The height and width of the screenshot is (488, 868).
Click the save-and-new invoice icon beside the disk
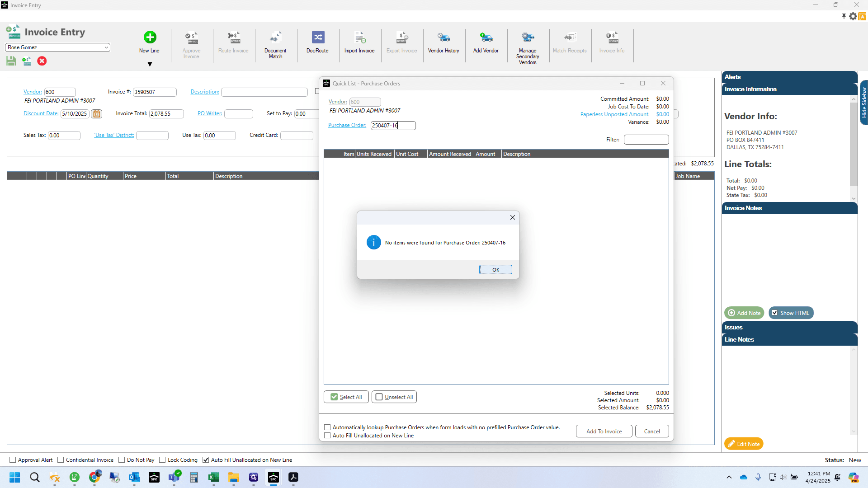(x=27, y=61)
